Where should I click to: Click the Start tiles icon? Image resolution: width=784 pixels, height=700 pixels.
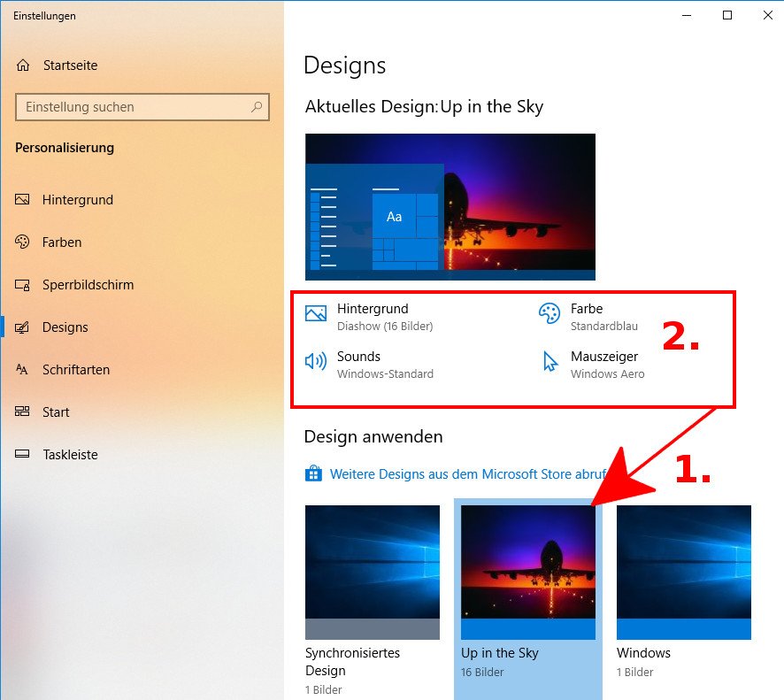[x=23, y=412]
